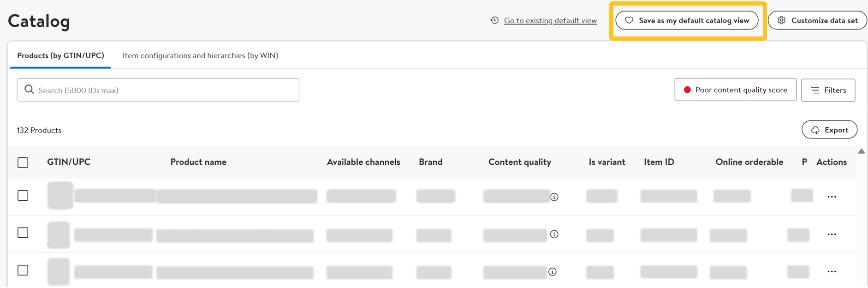This screenshot has width=868, height=288.
Task: Click Save as my default catalog view
Action: click(x=687, y=20)
